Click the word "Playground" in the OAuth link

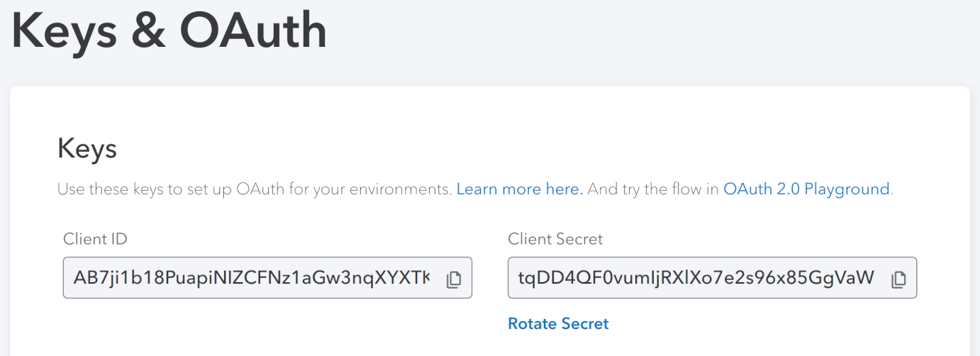pos(847,189)
